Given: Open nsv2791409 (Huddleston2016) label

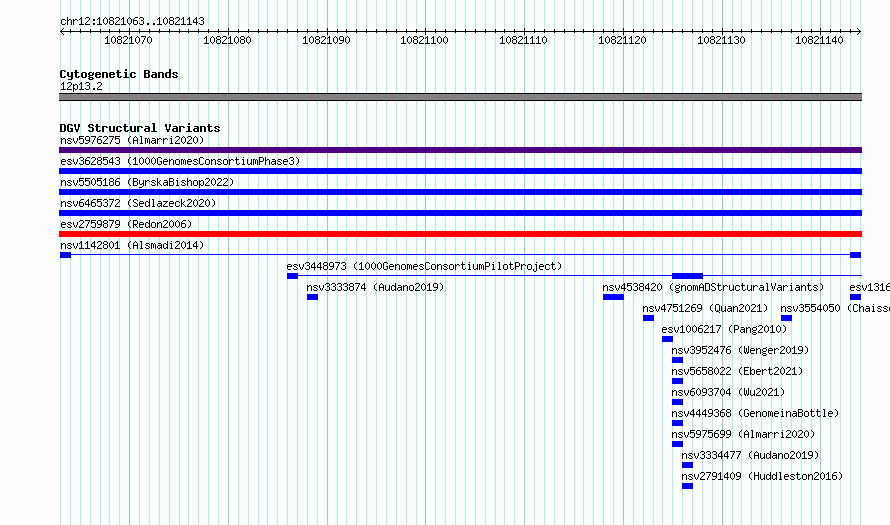Looking at the screenshot, I should (x=762, y=476).
